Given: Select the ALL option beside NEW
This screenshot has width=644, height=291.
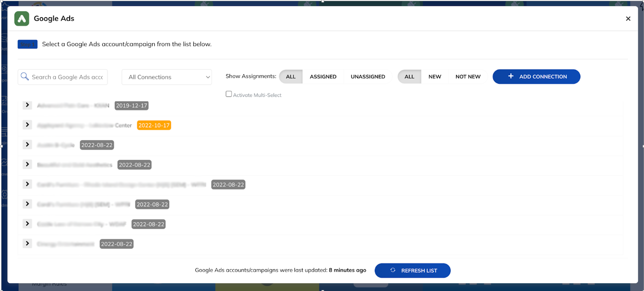Looking at the screenshot, I should (x=409, y=77).
